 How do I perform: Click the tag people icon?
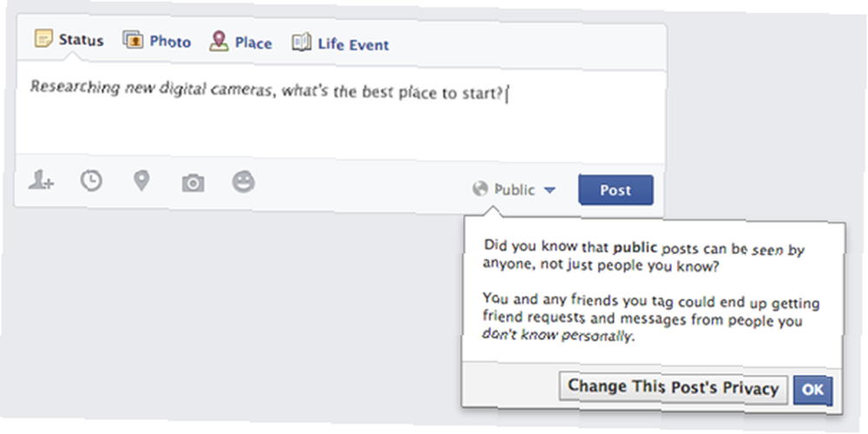pyautogui.click(x=41, y=181)
